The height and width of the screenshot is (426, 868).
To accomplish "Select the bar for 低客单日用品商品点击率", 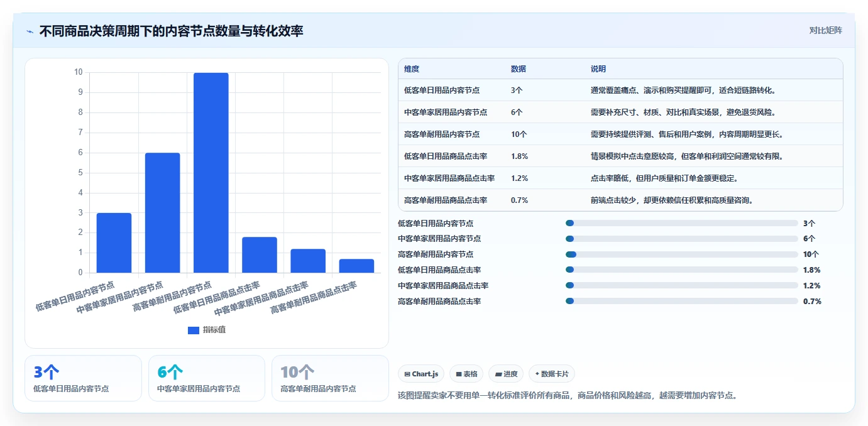I will (260, 254).
